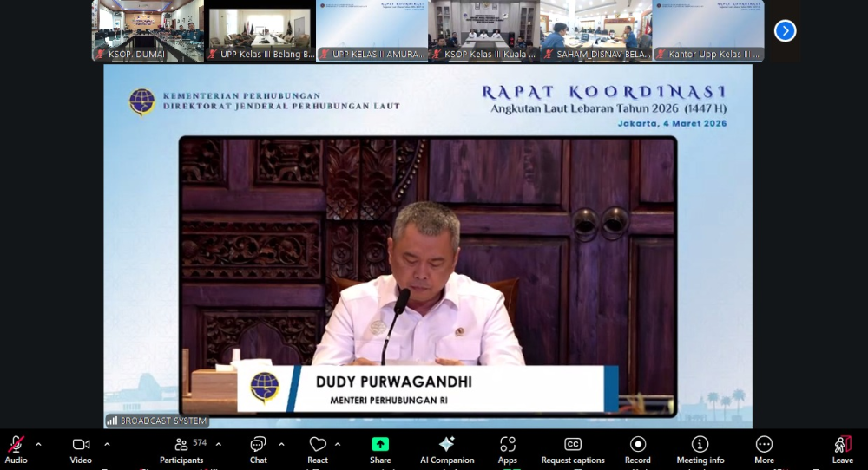868x470 pixels.
Task: Start recording with Record button
Action: click(638, 450)
